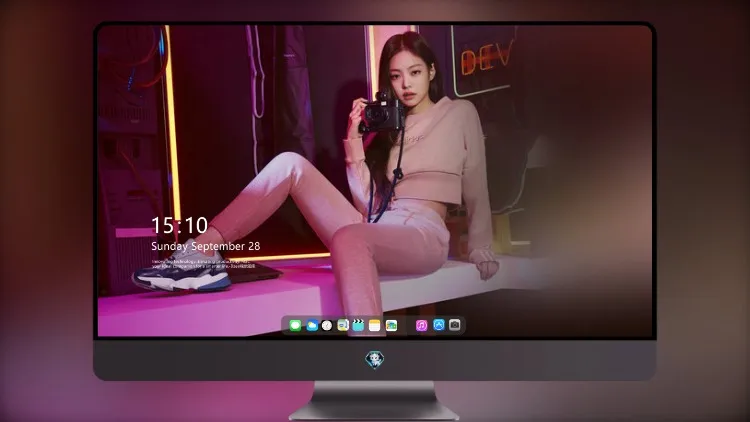Click the 15:10 clock display
The height and width of the screenshot is (422, 750).
point(179,225)
